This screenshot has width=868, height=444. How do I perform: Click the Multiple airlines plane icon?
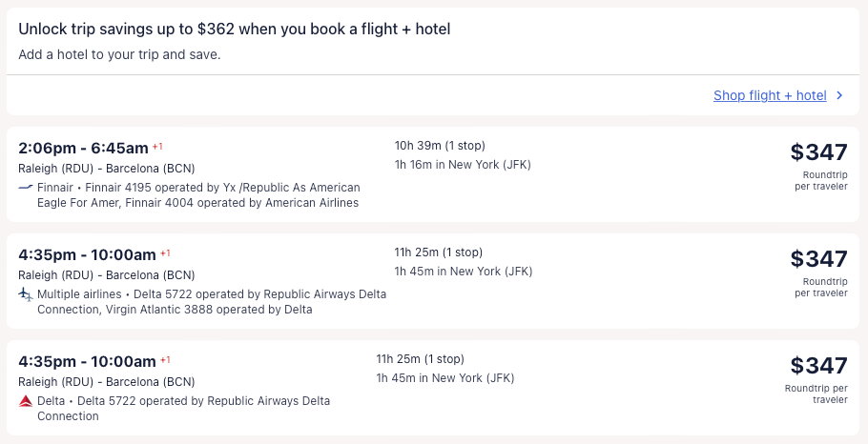coord(26,294)
